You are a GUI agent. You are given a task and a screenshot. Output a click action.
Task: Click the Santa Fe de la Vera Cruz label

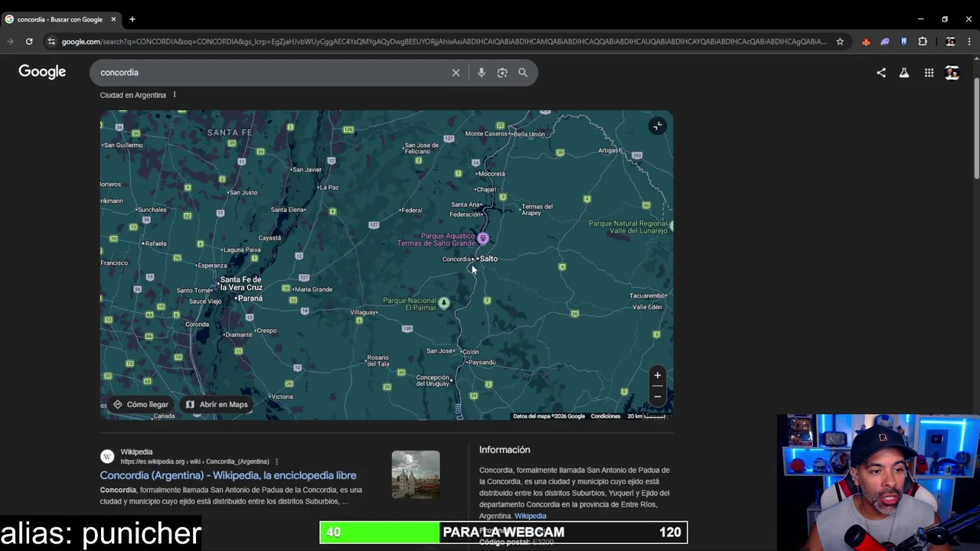click(x=241, y=284)
